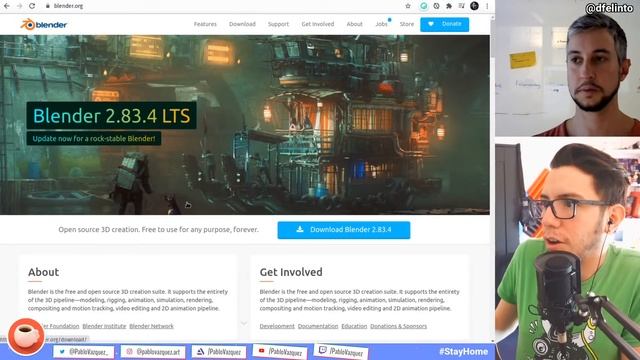Open the Development link
This screenshot has height=360, width=640.
pyautogui.click(x=277, y=326)
